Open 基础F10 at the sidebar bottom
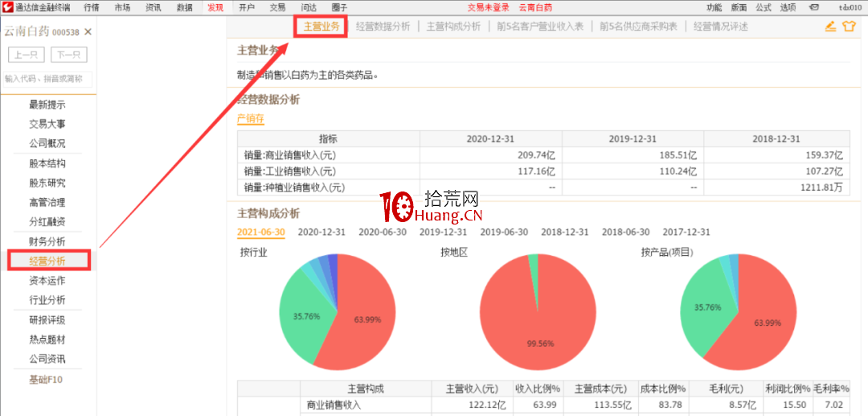The width and height of the screenshot is (868, 416). pyautogui.click(x=47, y=380)
